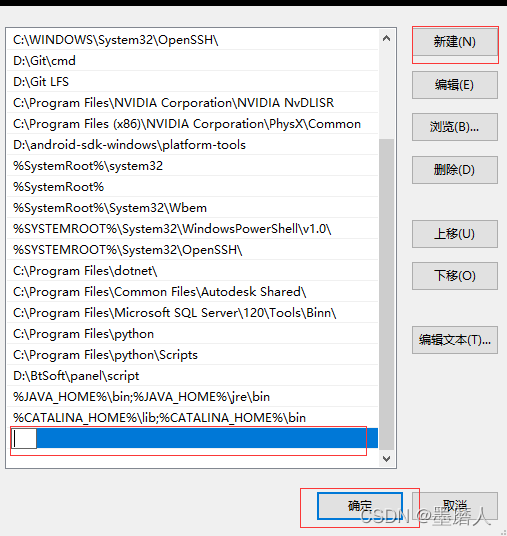Confirm with the 确定 button
Viewport: 507px width, 536px height.
point(360,506)
